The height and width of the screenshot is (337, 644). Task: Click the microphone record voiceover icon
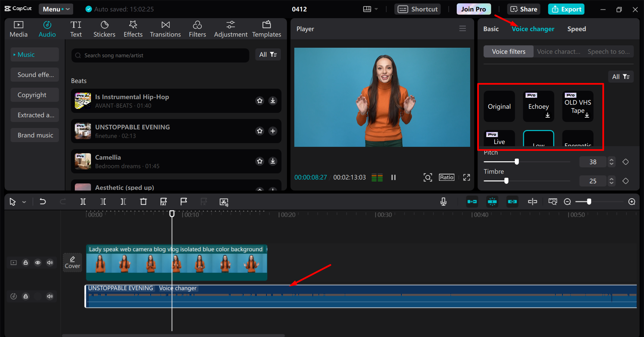443,202
